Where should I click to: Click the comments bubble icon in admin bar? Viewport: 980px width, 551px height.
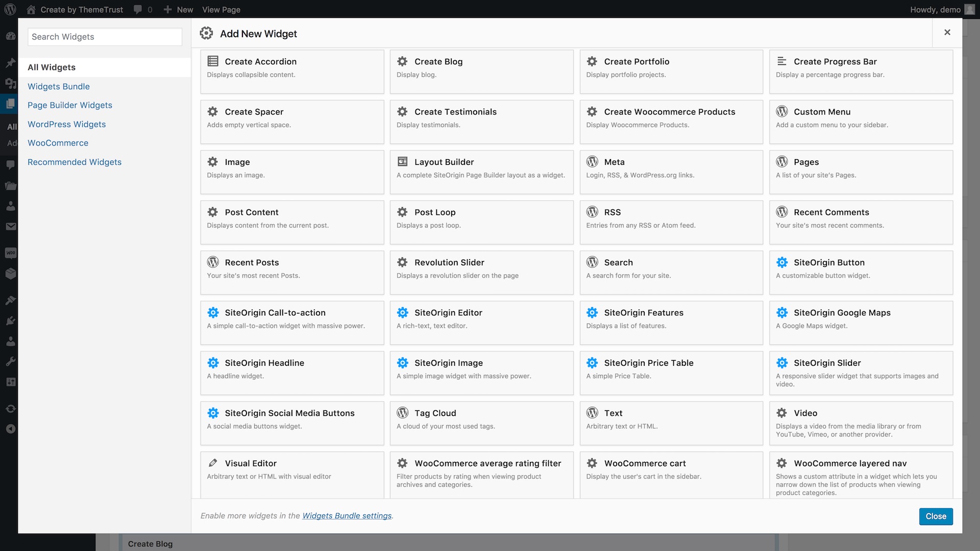(x=138, y=10)
